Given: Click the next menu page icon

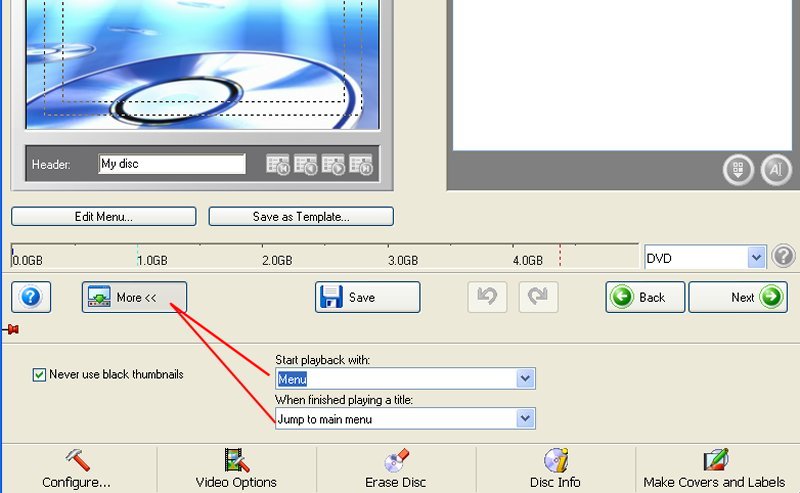Looking at the screenshot, I should click(333, 165).
